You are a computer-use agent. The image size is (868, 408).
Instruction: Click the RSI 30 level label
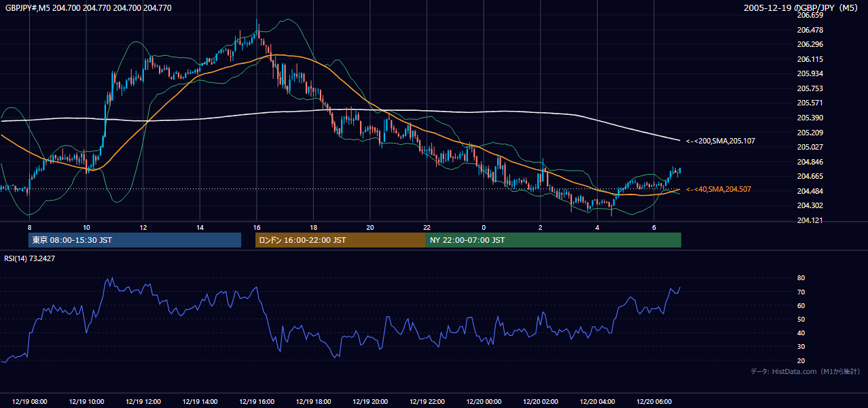click(x=801, y=347)
